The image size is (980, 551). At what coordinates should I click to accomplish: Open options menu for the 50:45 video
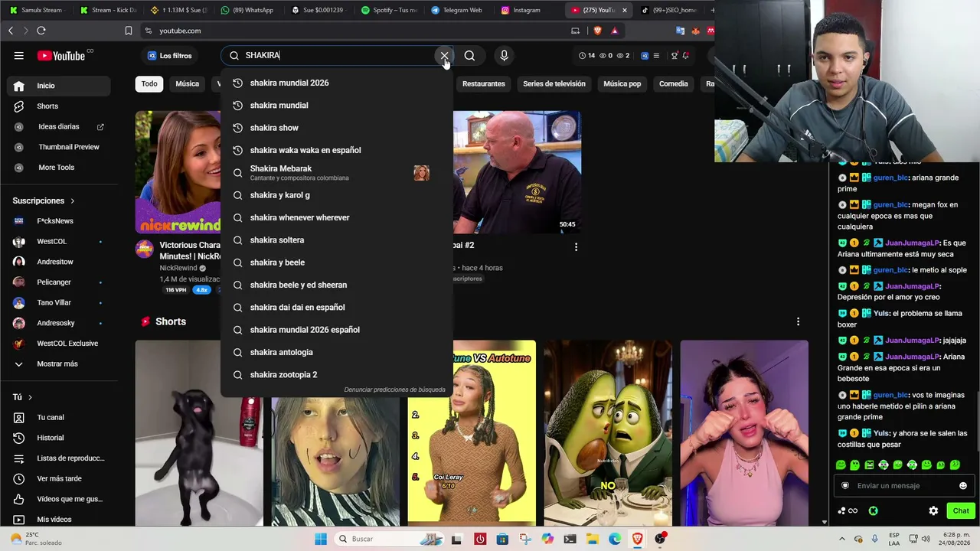[576, 246]
